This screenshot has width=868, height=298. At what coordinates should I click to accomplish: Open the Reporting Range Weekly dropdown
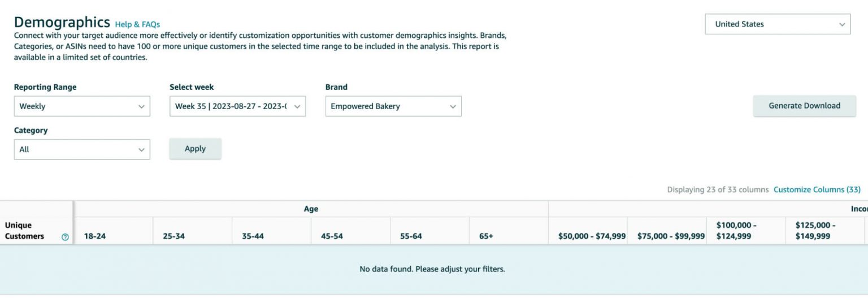click(x=82, y=106)
